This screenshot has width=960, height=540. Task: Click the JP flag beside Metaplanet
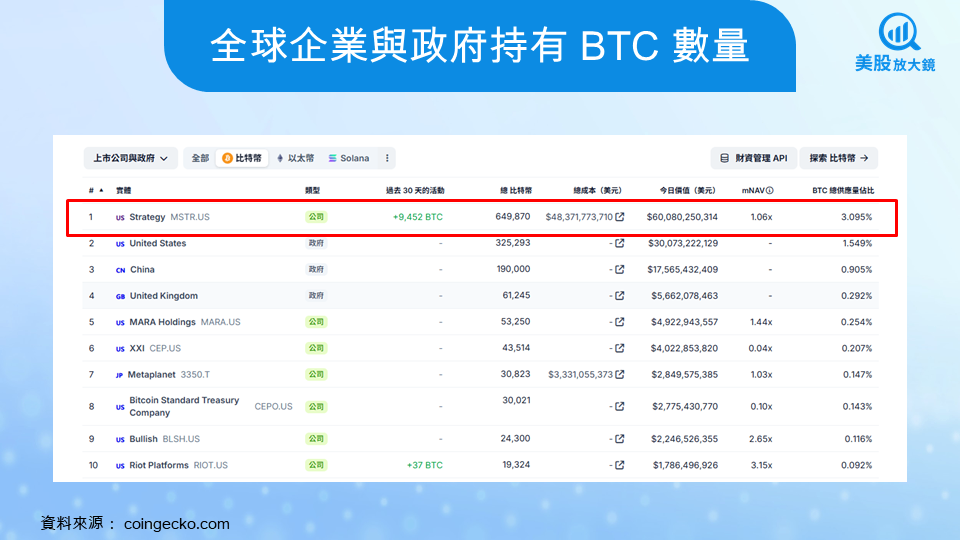[x=119, y=375]
